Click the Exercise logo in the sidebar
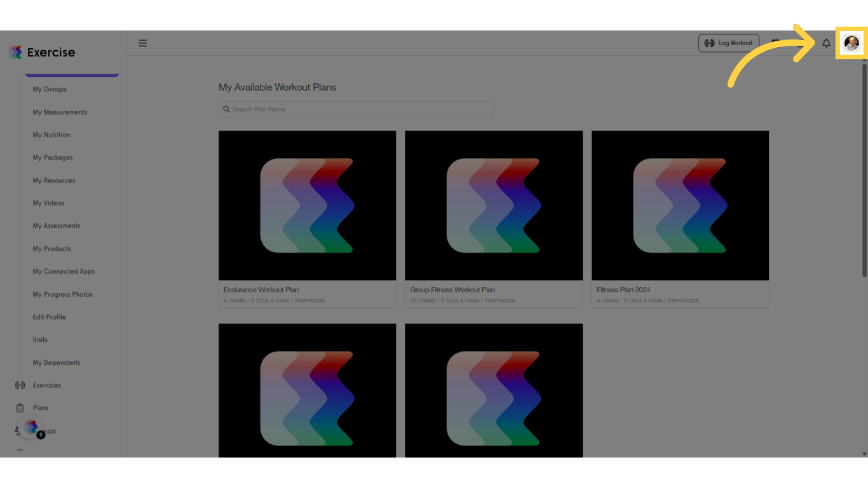Screen dimensions: 868x488 (42, 52)
